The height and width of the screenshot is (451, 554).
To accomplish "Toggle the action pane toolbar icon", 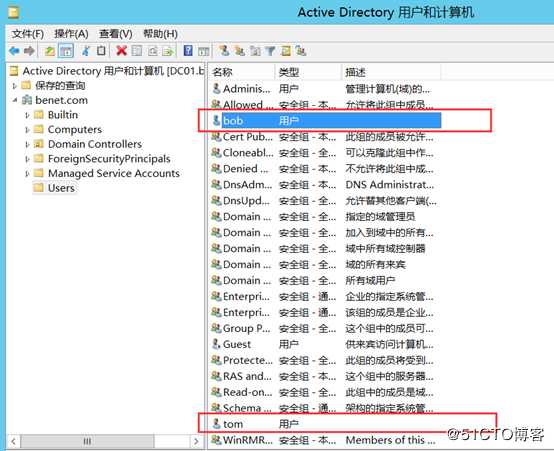I will (204, 51).
